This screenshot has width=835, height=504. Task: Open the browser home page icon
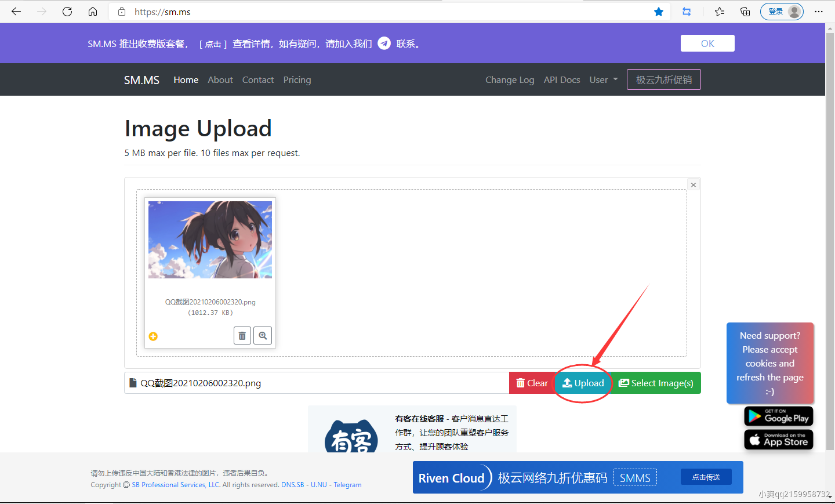pos(93,12)
